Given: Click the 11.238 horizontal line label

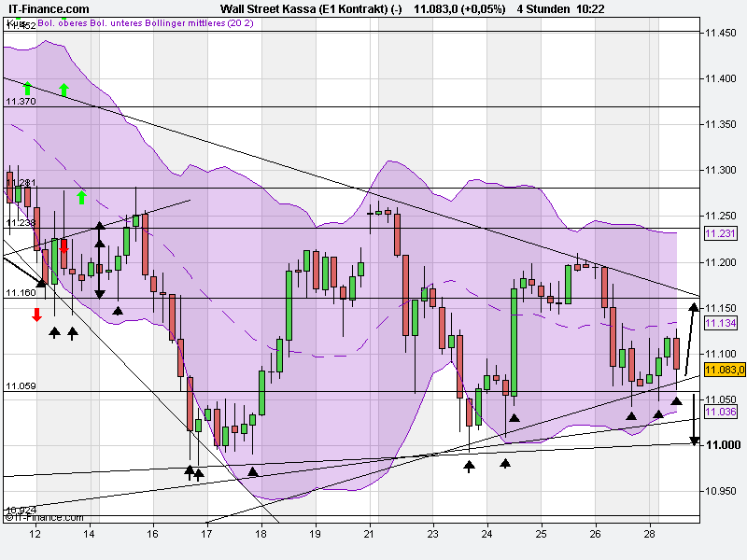Looking at the screenshot, I should 21,222.
